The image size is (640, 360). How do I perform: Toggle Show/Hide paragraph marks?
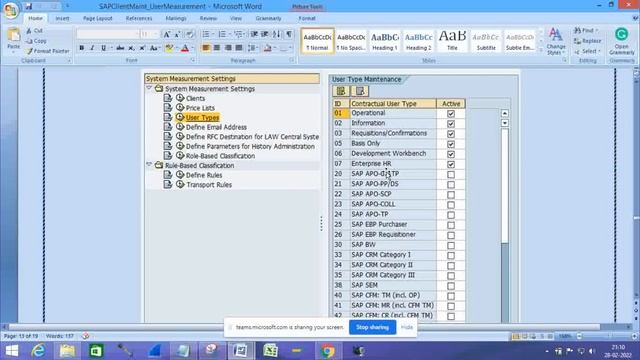289,34
